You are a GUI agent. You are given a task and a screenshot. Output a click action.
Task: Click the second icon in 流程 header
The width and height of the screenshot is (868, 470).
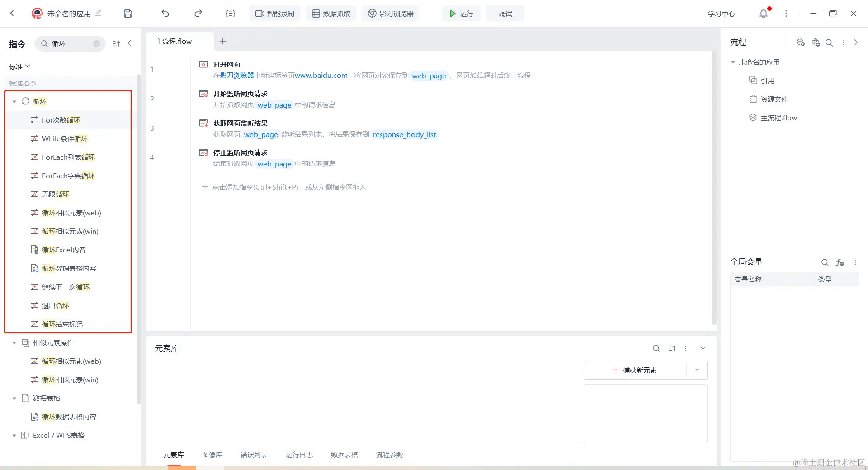pyautogui.click(x=816, y=42)
